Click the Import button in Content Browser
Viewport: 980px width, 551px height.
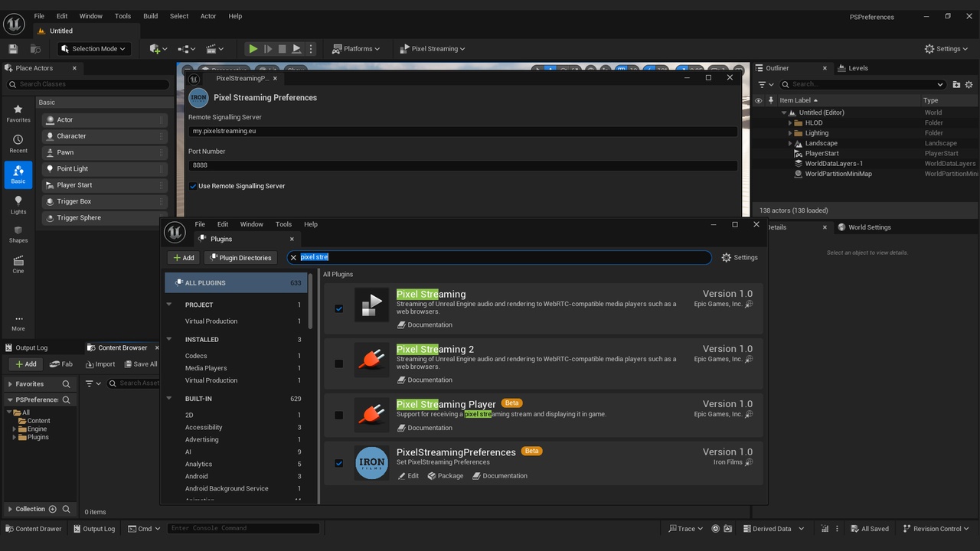pyautogui.click(x=100, y=364)
